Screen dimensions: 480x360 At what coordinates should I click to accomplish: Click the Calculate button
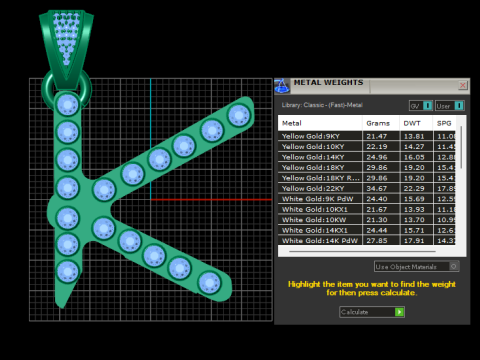point(372,312)
